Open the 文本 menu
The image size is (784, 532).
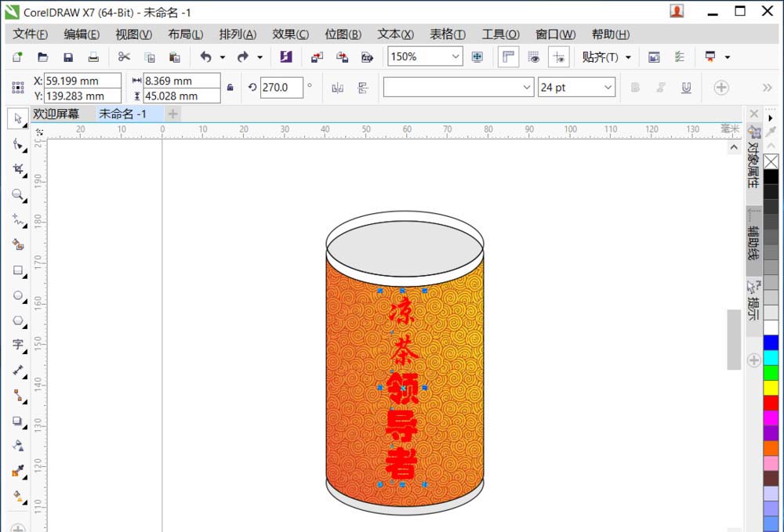394,34
